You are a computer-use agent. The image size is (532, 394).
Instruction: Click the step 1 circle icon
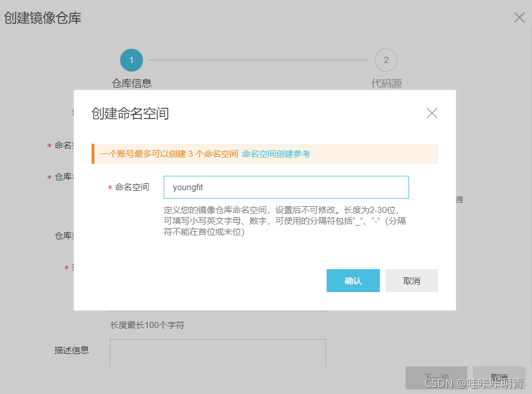click(131, 60)
